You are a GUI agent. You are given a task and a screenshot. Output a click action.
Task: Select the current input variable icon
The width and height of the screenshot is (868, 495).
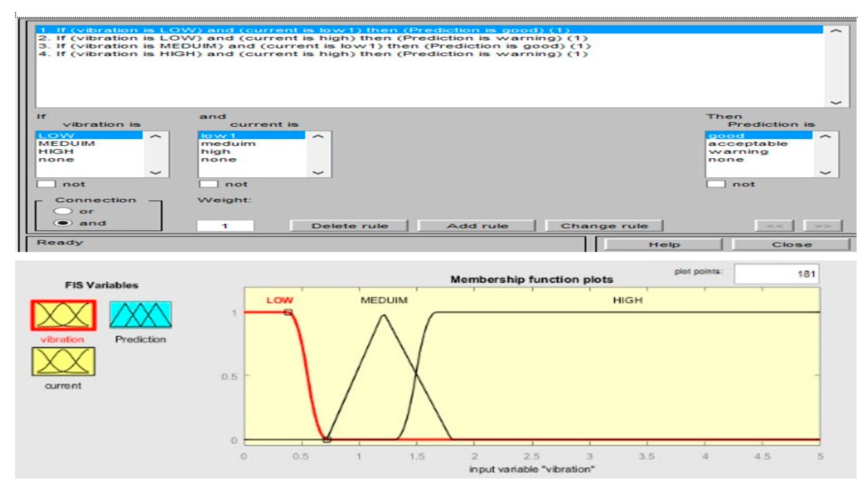pyautogui.click(x=63, y=362)
